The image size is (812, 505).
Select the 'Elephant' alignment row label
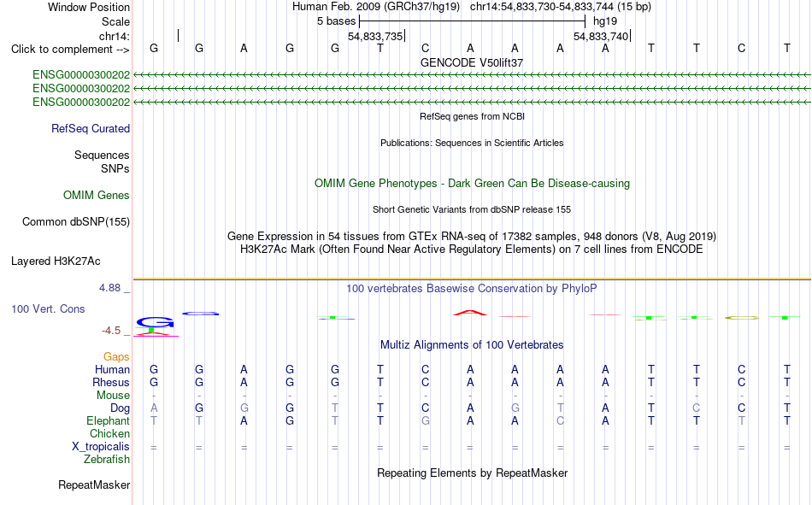click(109, 421)
